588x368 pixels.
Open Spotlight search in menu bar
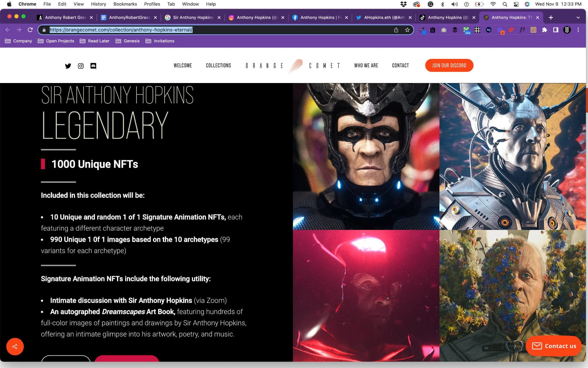(505, 4)
